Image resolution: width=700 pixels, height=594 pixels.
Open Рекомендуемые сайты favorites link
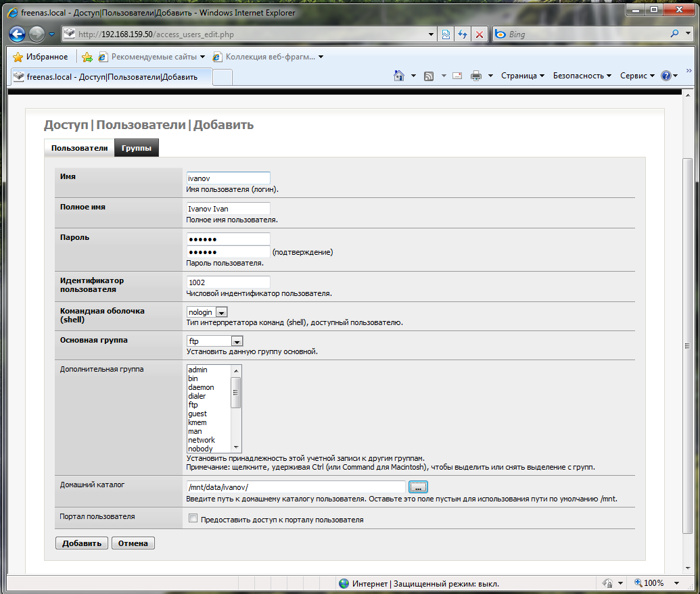pyautogui.click(x=151, y=57)
